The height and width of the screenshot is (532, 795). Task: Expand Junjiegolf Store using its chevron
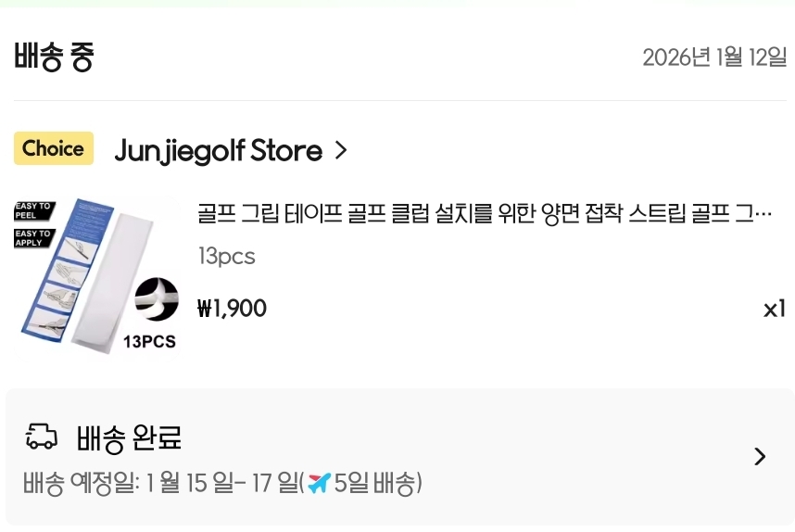341,150
